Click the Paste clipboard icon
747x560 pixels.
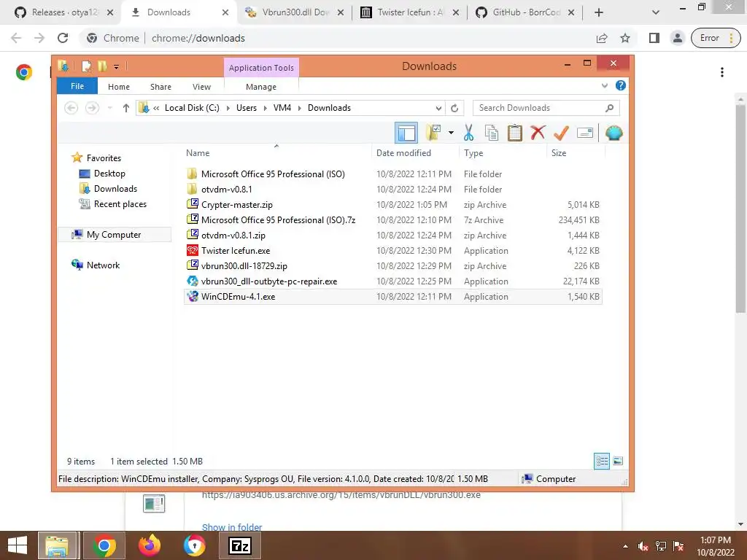pos(515,133)
